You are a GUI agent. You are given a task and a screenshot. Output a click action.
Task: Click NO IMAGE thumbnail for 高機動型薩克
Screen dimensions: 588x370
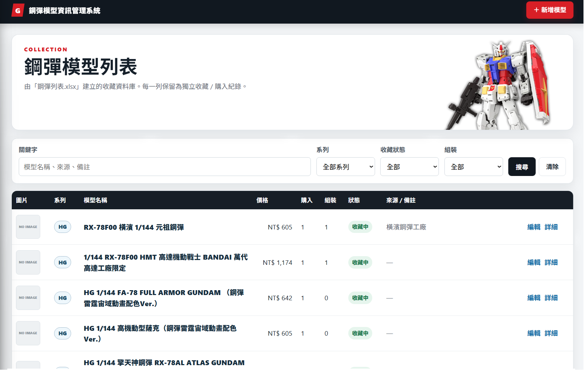point(28,333)
